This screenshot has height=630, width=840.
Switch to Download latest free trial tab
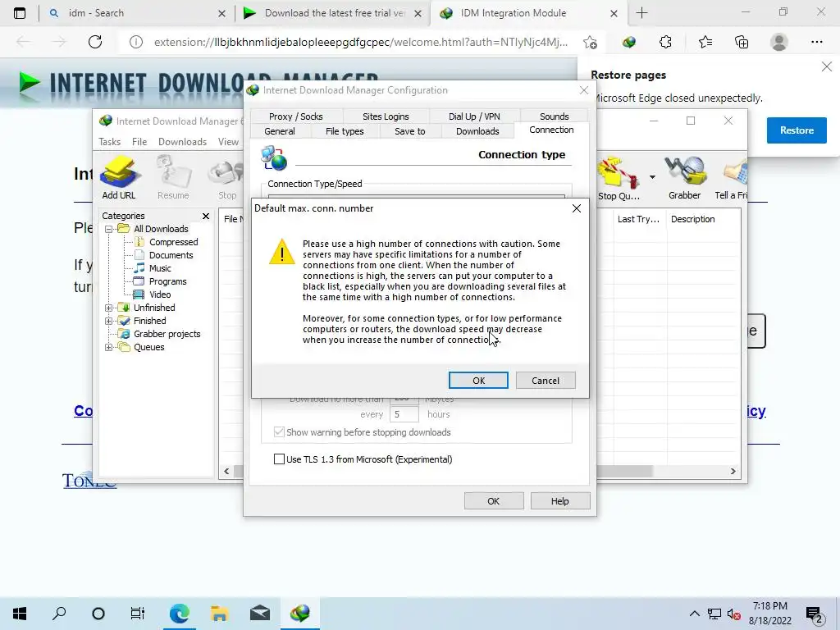(332, 13)
